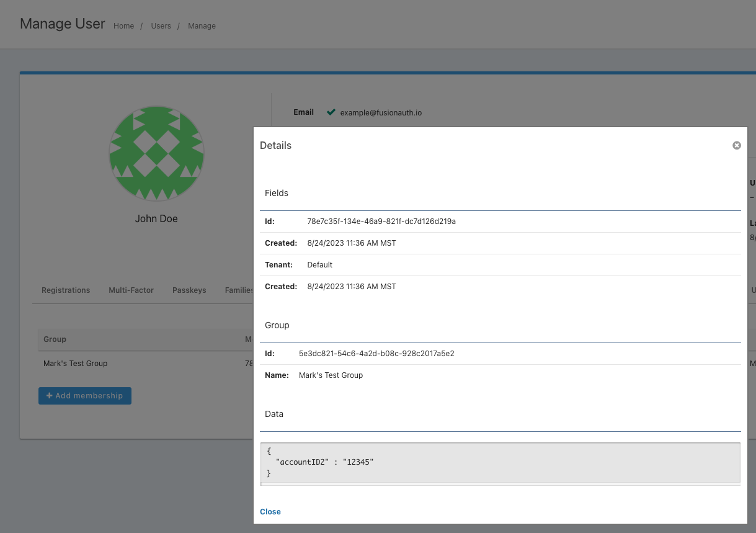Switch to the Multi-Factor tab
Screen dimensions: 756x533
[x=131, y=290]
